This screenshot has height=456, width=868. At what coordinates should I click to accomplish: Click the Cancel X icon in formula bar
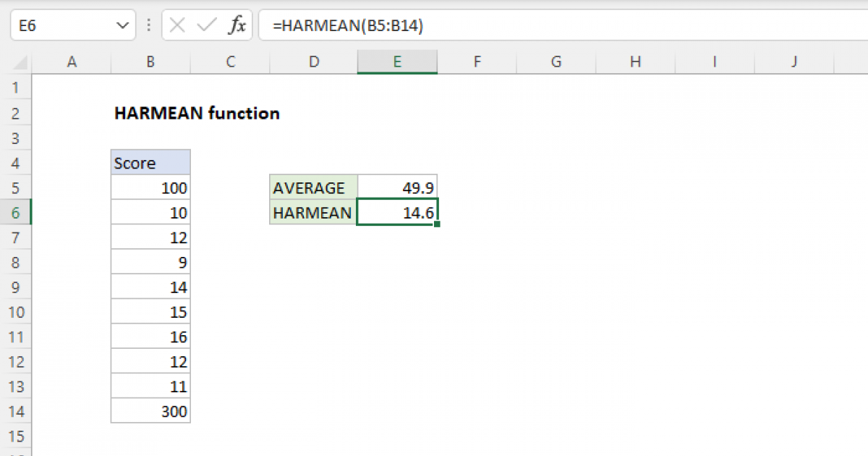[x=176, y=25]
